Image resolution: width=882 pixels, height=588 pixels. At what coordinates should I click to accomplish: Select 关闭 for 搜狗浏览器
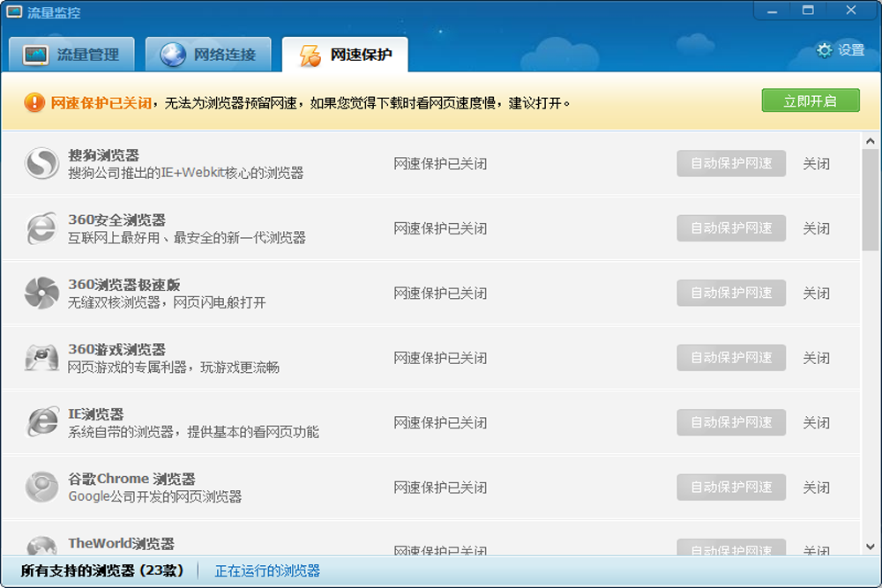[816, 164]
